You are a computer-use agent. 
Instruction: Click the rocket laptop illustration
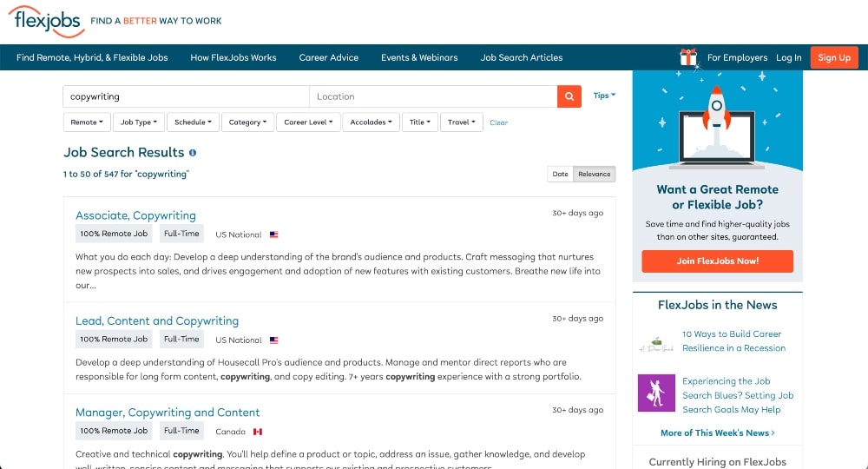point(717,125)
